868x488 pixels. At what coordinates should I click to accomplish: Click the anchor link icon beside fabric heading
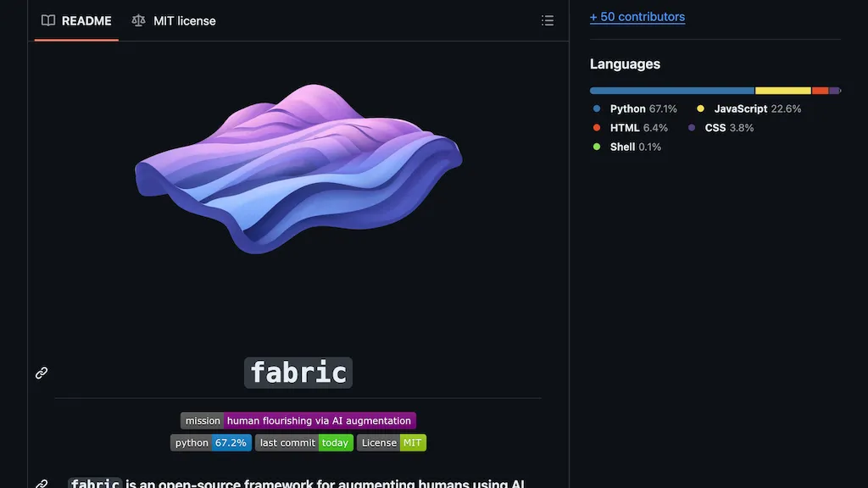(x=41, y=373)
